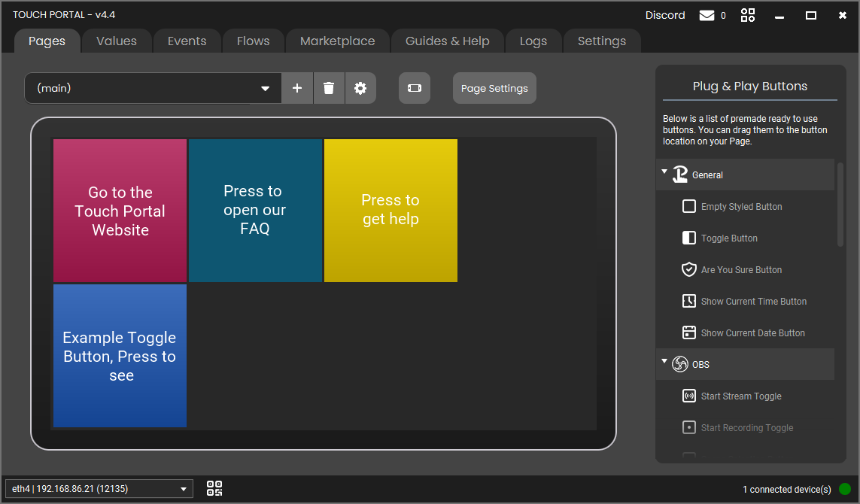The image size is (860, 504).
Task: Click the device screen layout icon
Action: click(x=415, y=88)
